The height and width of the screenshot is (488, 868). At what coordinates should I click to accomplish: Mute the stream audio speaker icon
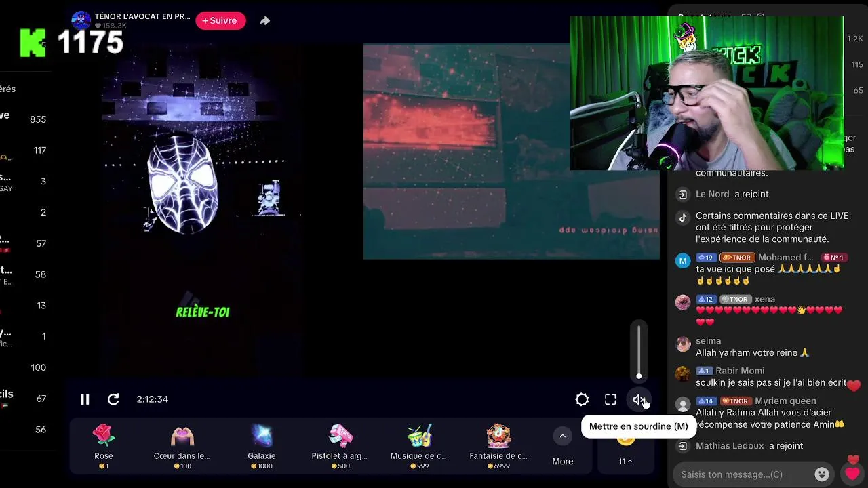(x=639, y=400)
